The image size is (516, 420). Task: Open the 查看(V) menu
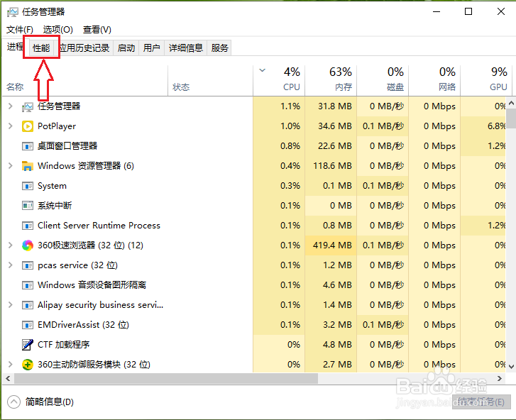point(97,30)
